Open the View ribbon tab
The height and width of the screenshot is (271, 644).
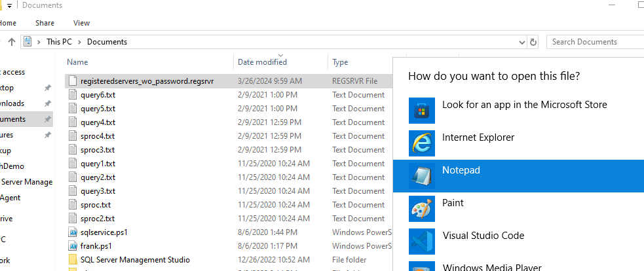pyautogui.click(x=82, y=23)
